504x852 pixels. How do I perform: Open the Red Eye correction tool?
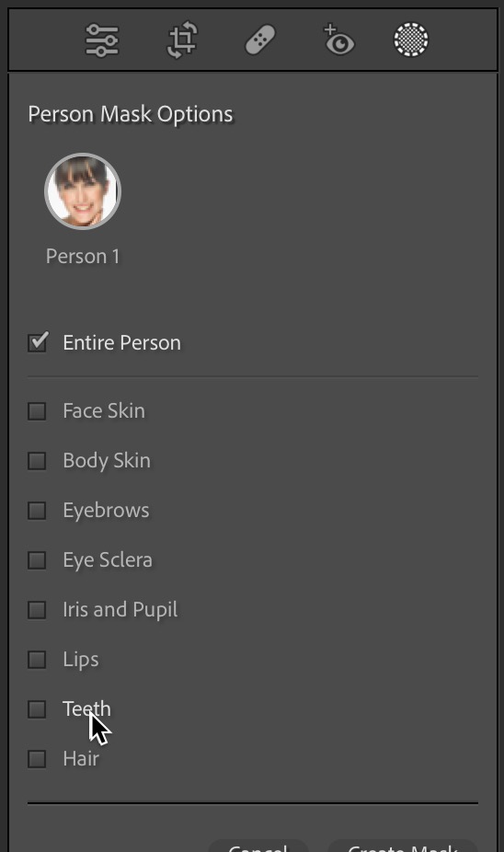338,40
